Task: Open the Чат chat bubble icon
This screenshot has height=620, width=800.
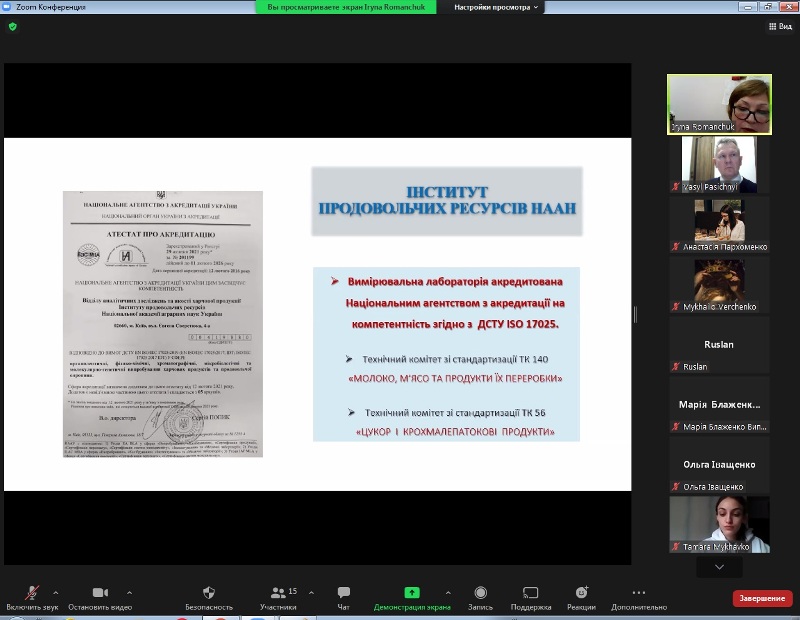Action: [x=343, y=592]
